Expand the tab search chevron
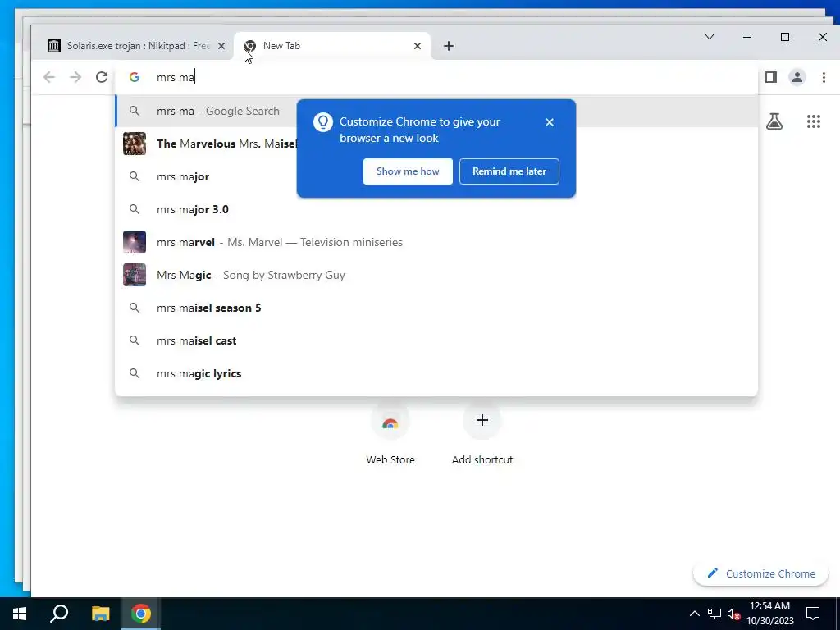Viewport: 840px width, 630px height. [710, 37]
